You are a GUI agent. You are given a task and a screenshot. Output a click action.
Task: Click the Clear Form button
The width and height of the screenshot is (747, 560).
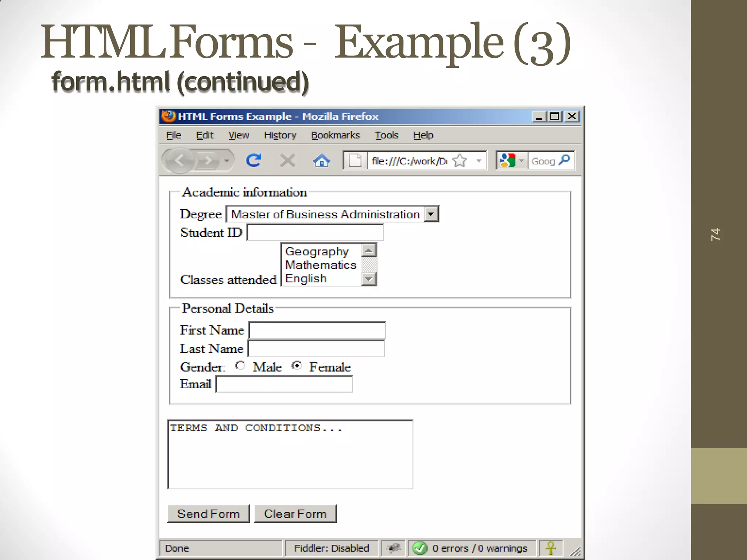click(295, 514)
